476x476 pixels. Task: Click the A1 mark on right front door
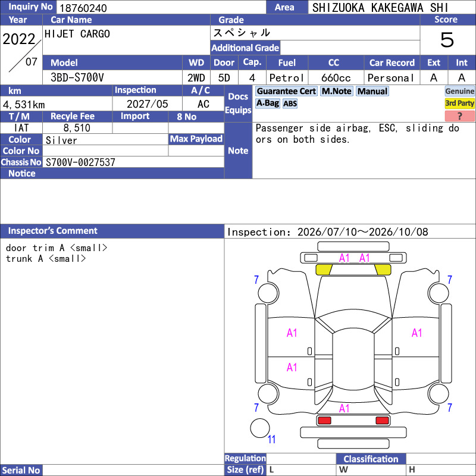417,333
